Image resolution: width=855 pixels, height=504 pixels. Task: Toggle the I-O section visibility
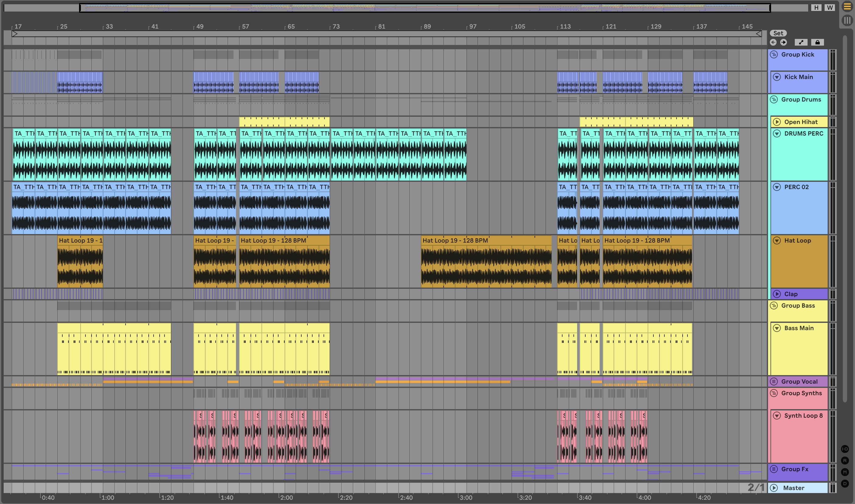pos(845,449)
